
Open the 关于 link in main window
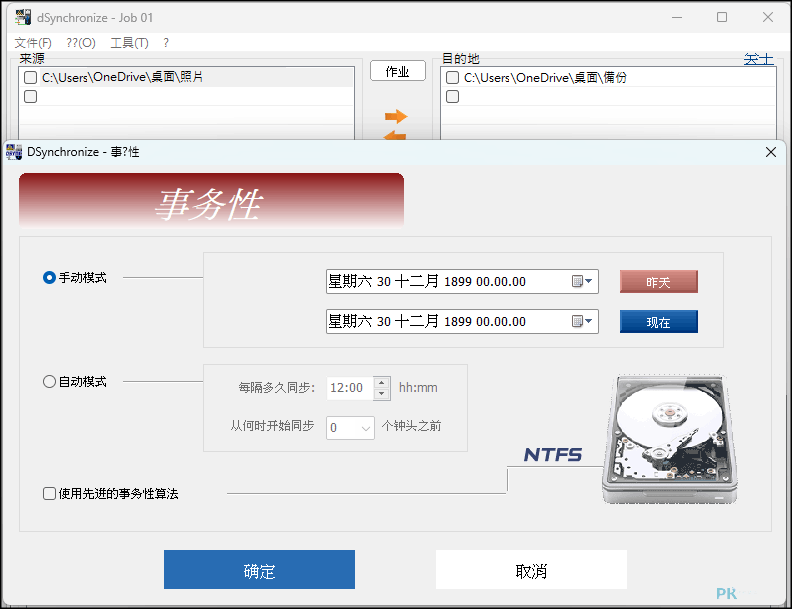point(758,59)
